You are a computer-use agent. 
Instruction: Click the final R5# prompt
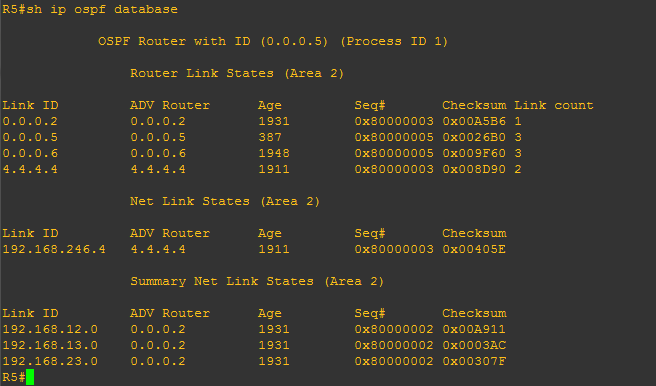coord(14,377)
